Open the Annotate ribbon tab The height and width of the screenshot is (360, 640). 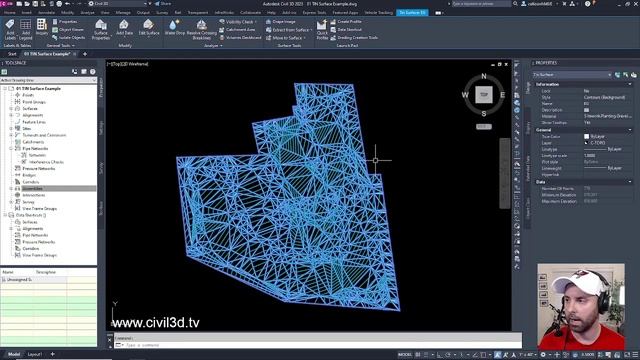46,13
